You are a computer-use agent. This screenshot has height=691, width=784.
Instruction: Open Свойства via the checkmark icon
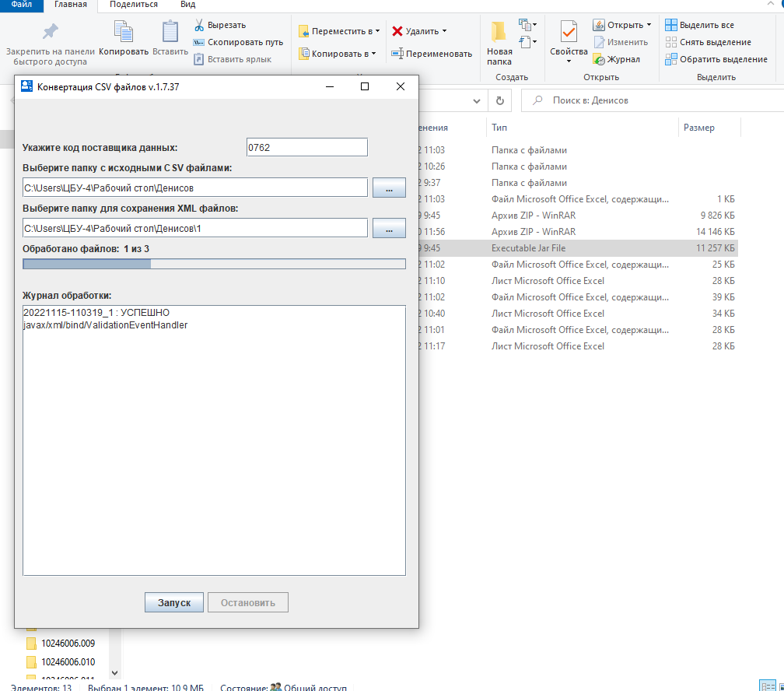tap(569, 33)
